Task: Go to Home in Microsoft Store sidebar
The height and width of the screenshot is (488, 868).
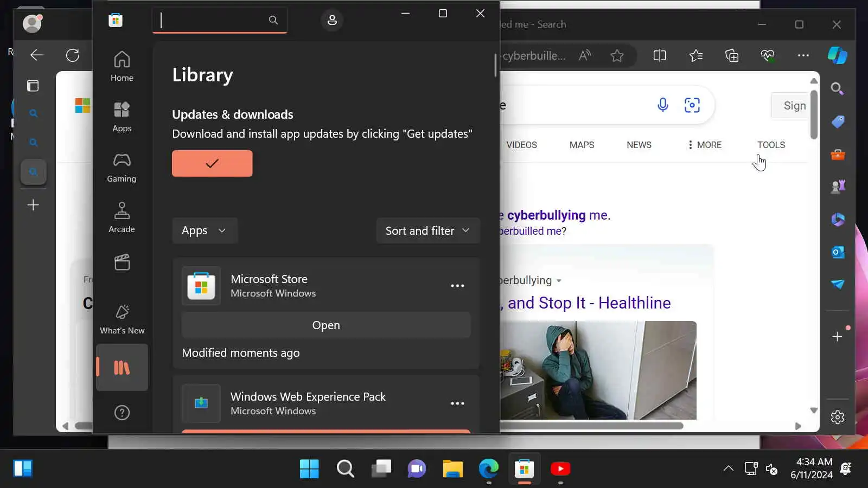Action: pyautogui.click(x=122, y=67)
